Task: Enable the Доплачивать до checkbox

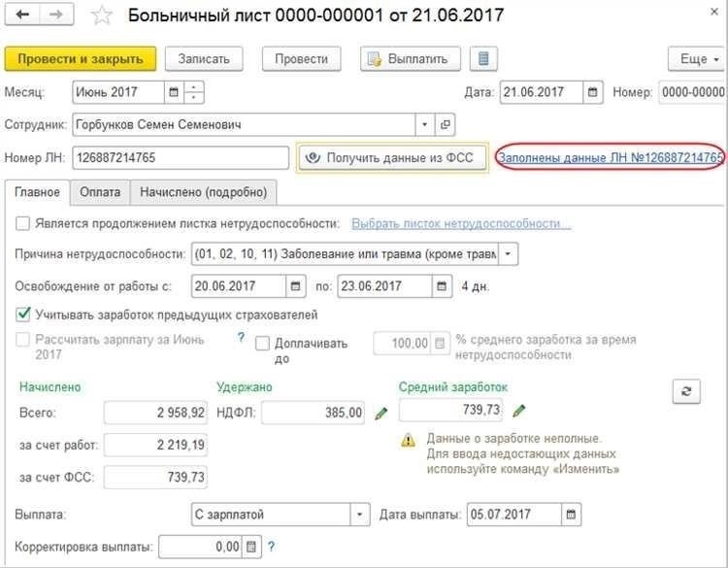Action: pyautogui.click(x=262, y=343)
